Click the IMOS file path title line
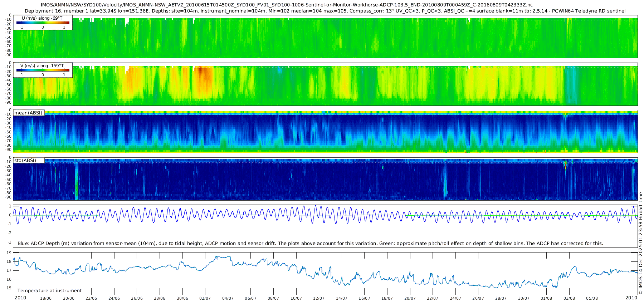 point(287,5)
